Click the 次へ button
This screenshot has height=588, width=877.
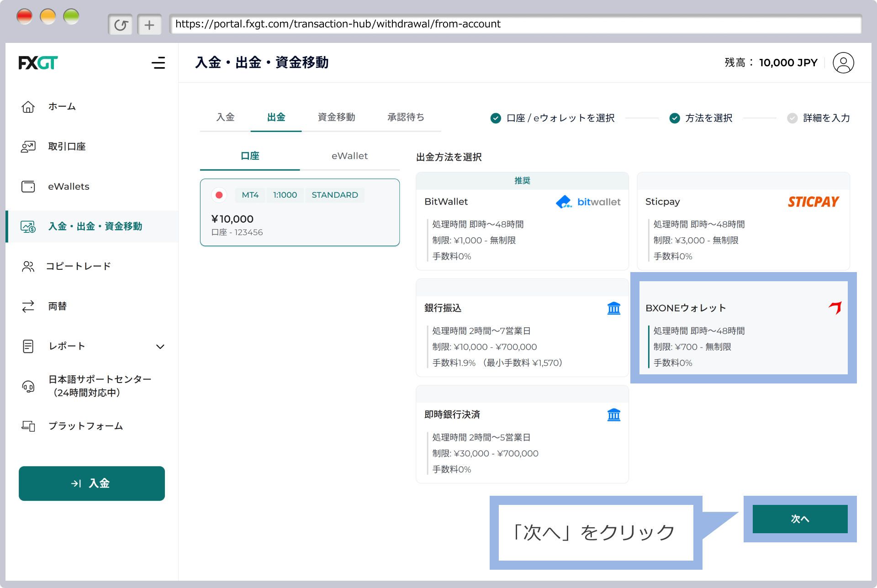click(799, 519)
